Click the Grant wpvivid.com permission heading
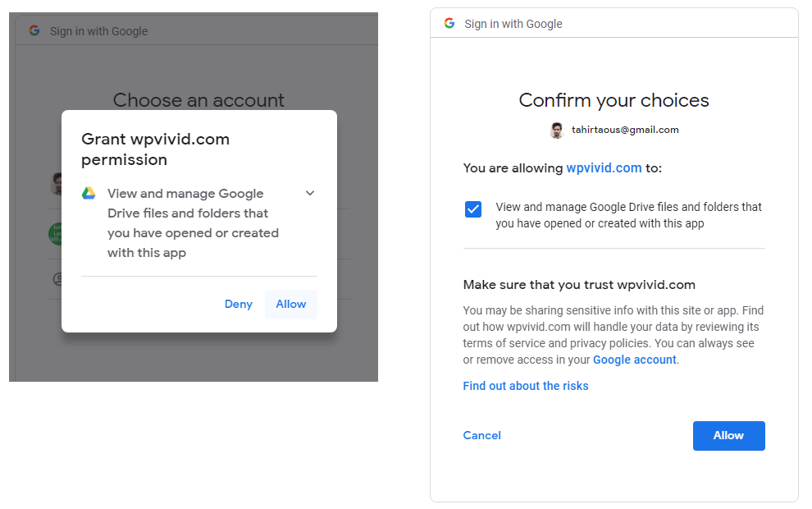The image size is (812, 509). pos(155,149)
